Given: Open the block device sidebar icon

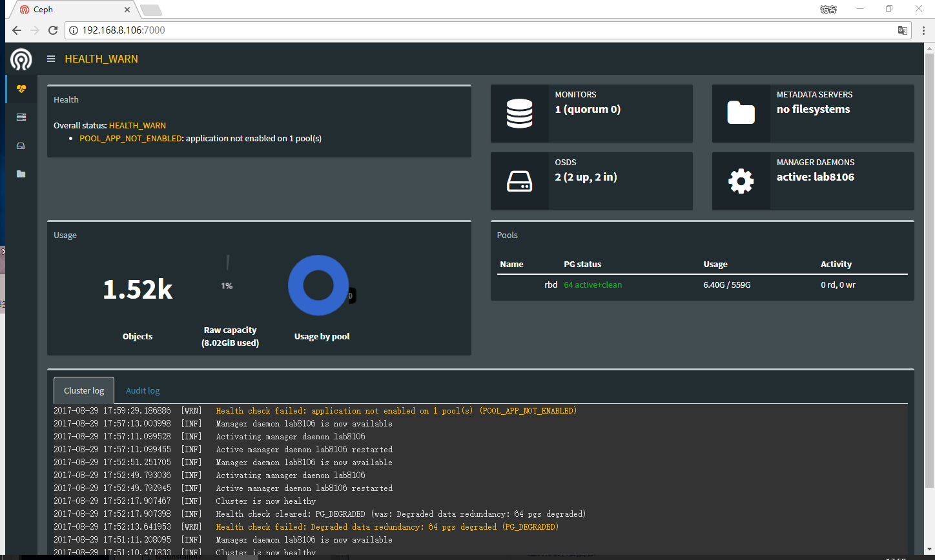Looking at the screenshot, I should (x=21, y=146).
